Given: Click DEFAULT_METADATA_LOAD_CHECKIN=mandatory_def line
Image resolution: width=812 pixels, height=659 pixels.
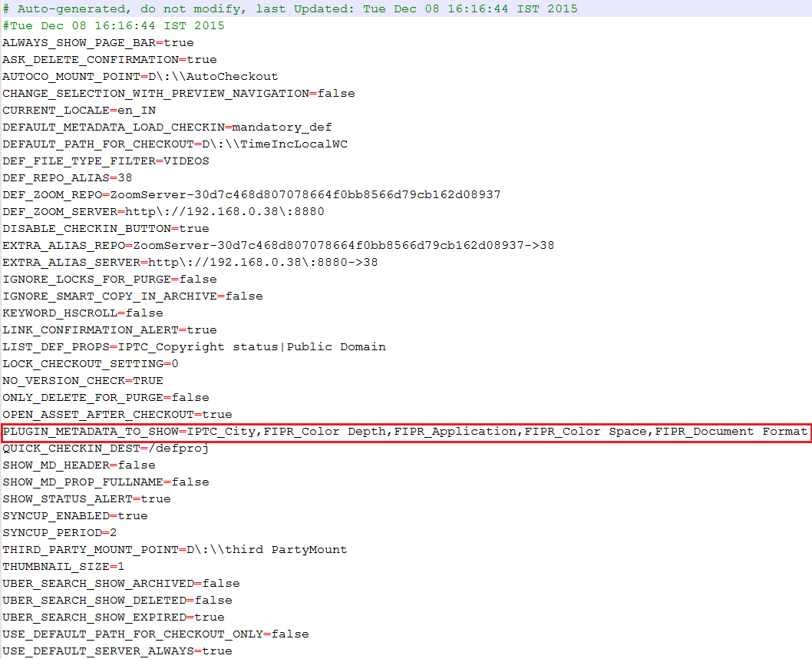Looking at the screenshot, I should 167,127.
